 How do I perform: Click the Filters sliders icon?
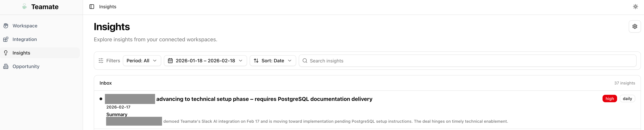point(101,61)
